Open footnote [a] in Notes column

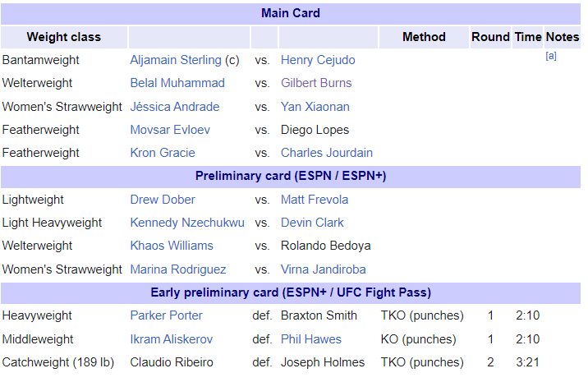[551, 56]
